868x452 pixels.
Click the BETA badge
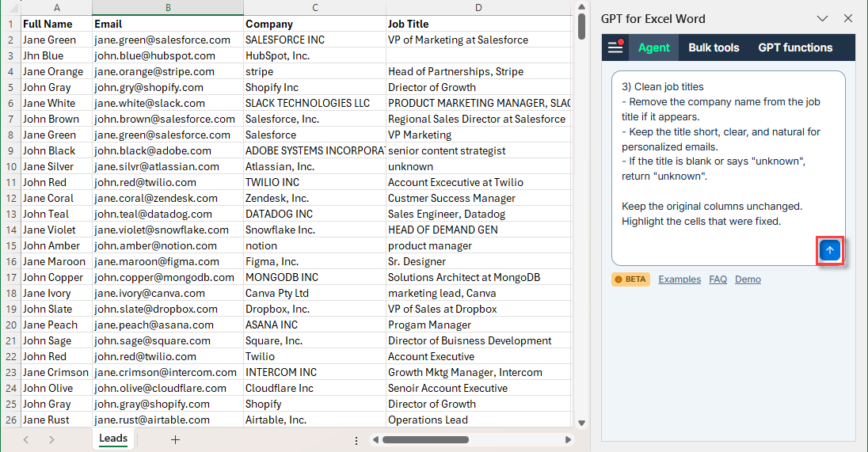[630, 279]
